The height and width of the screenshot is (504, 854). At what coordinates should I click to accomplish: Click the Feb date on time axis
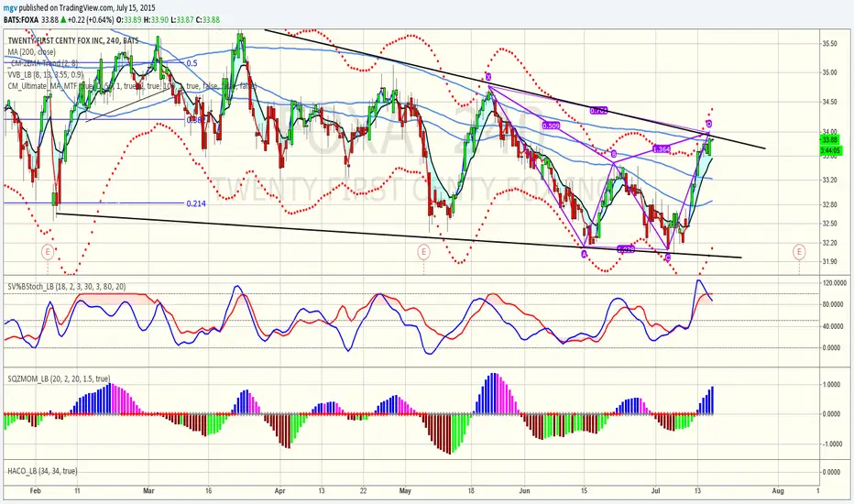click(x=36, y=491)
